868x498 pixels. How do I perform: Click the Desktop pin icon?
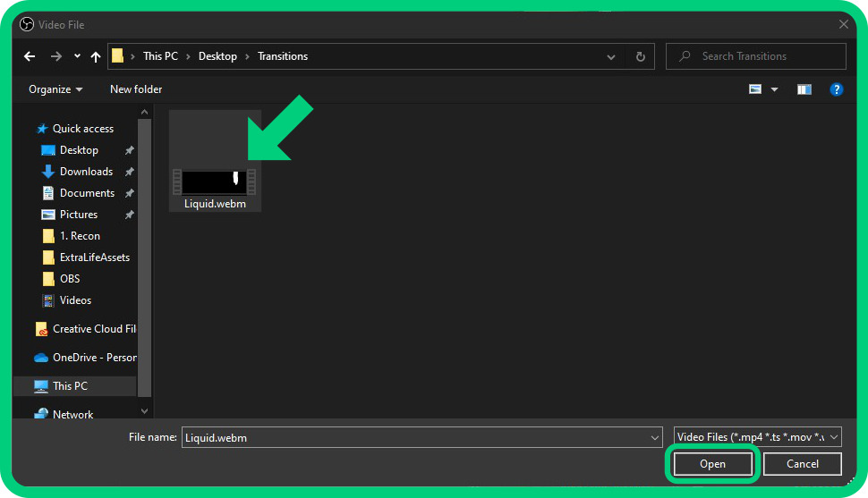click(x=129, y=150)
